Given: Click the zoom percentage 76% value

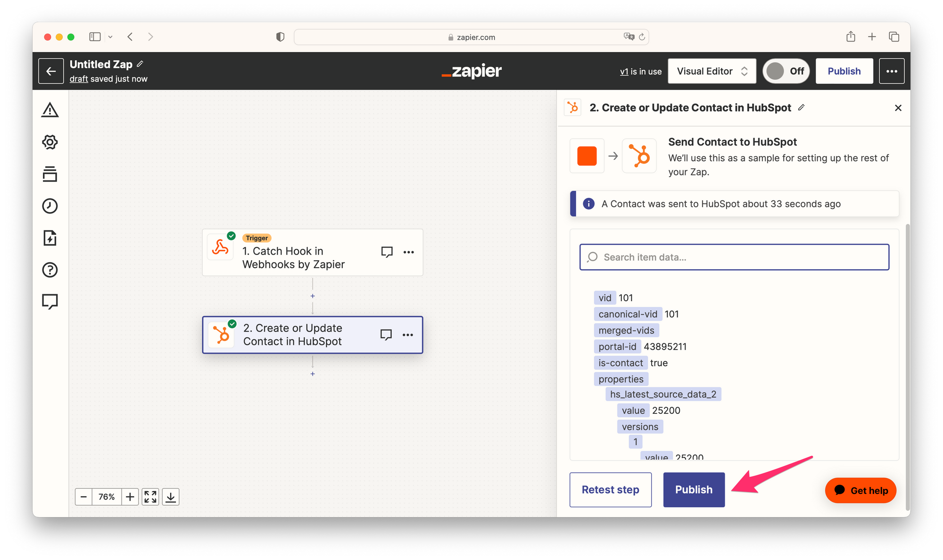Looking at the screenshot, I should (107, 497).
